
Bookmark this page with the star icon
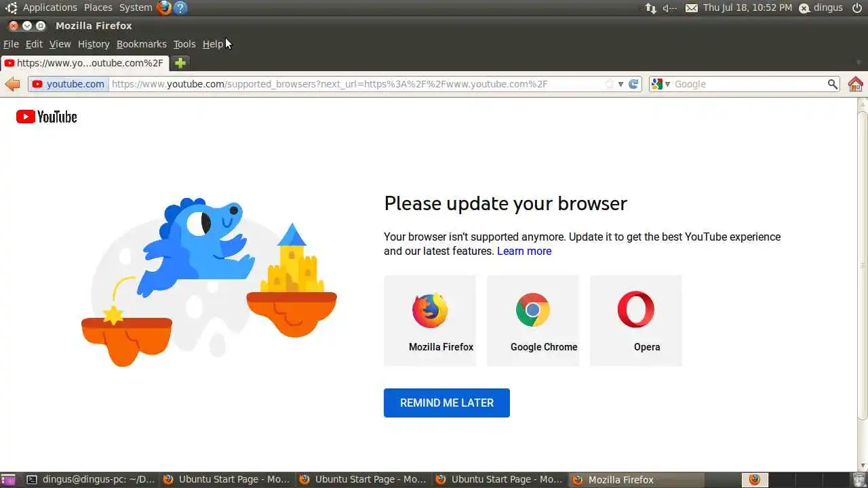click(609, 84)
